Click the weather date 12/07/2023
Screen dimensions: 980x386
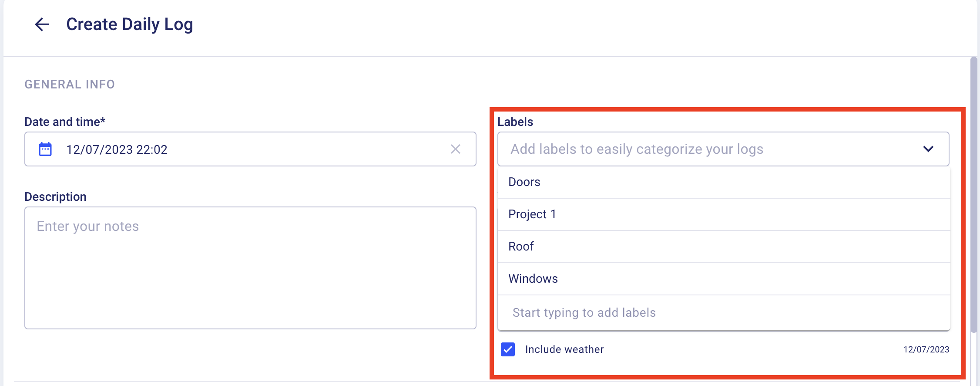926,349
